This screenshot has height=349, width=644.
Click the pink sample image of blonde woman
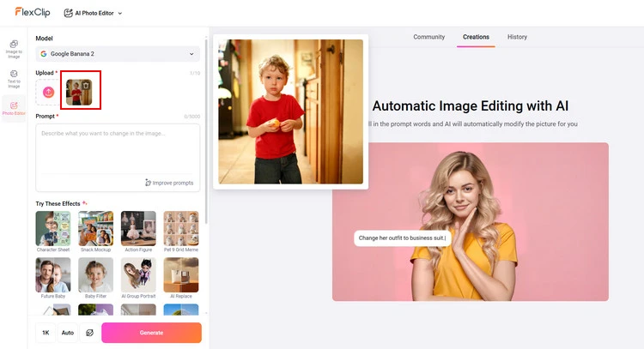471,221
